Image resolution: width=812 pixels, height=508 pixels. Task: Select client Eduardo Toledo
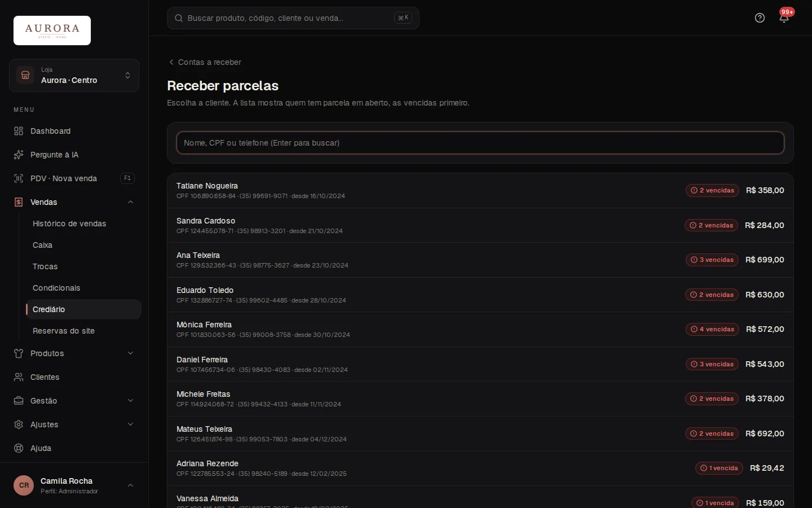point(480,295)
